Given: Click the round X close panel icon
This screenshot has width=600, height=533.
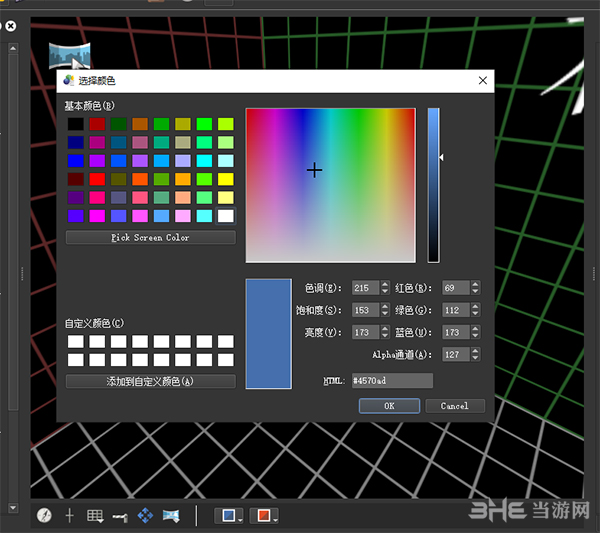Looking at the screenshot, I should tap(11, 26).
